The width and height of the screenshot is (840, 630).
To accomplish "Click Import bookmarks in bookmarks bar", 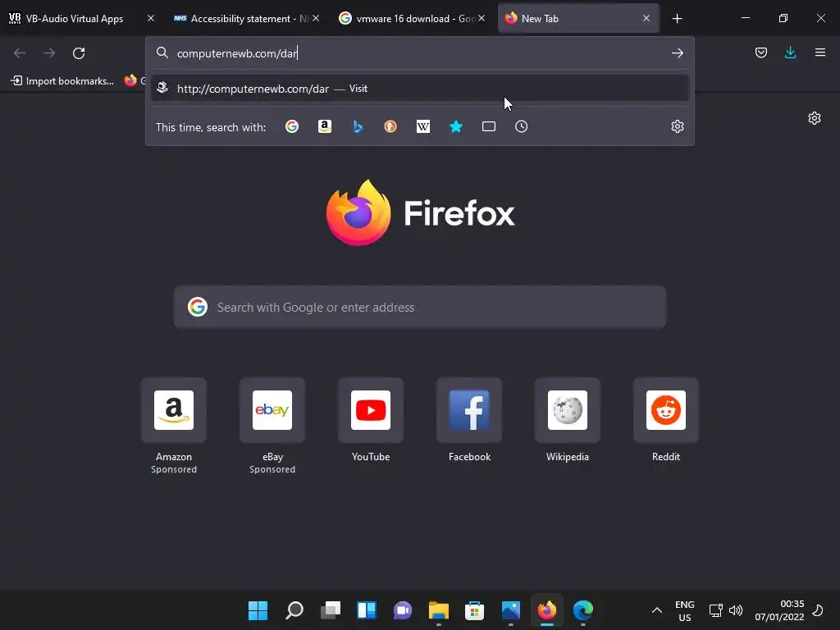I will point(63,81).
